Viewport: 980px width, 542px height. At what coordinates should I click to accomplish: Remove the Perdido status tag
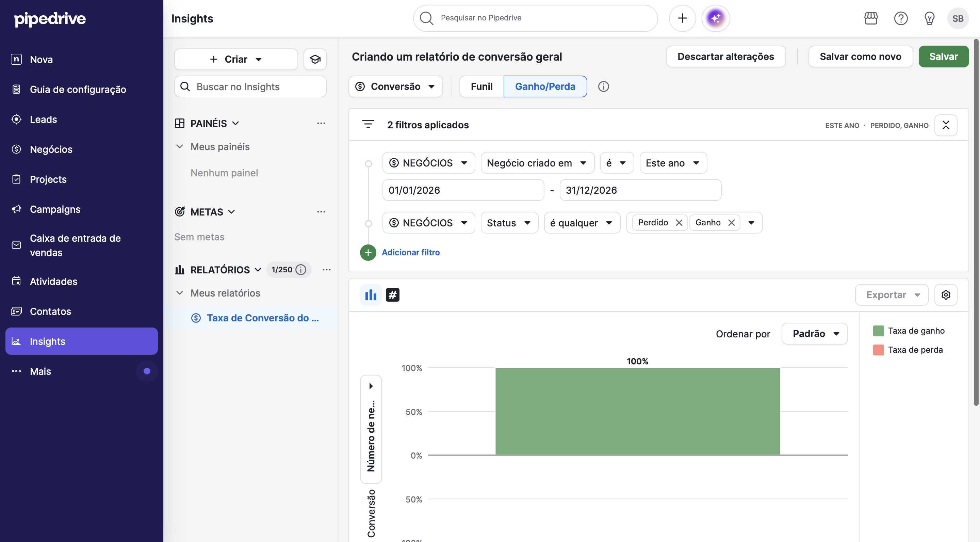point(679,223)
